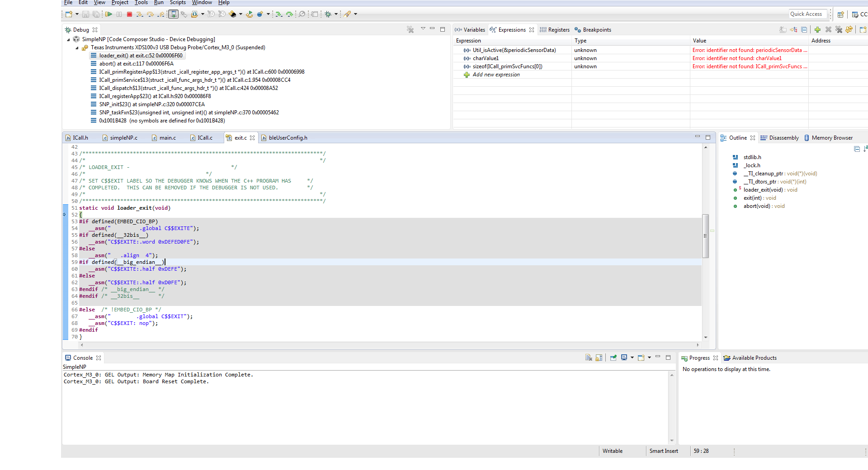868x470 pixels.
Task: Click in the Quick Access field
Action: [x=808, y=14]
